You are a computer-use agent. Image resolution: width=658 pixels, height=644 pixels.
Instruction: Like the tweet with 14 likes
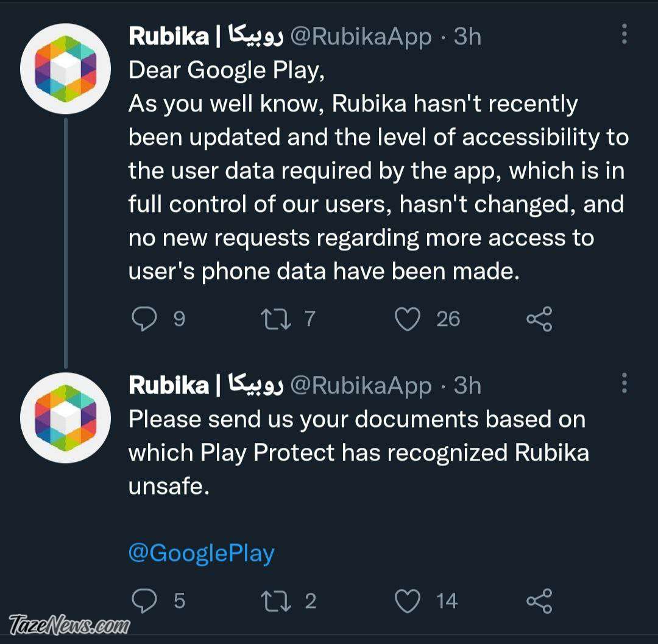408,601
